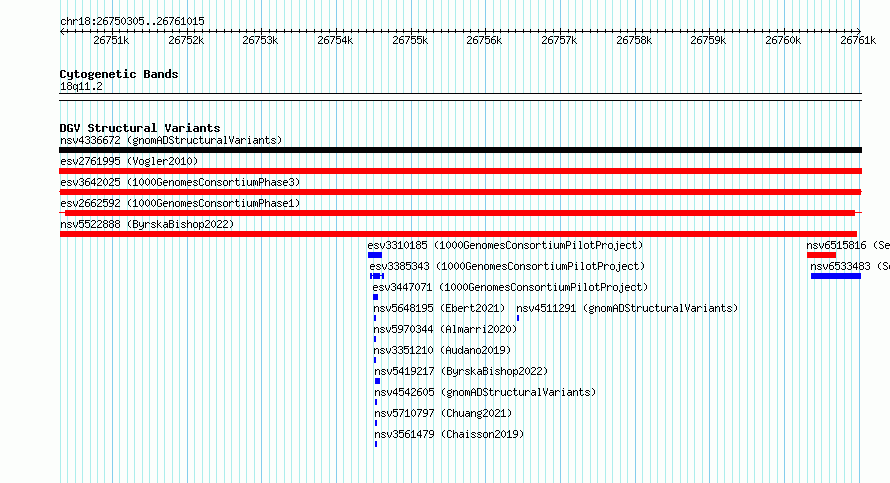Click the red esv2662592 variant bar

(460, 213)
